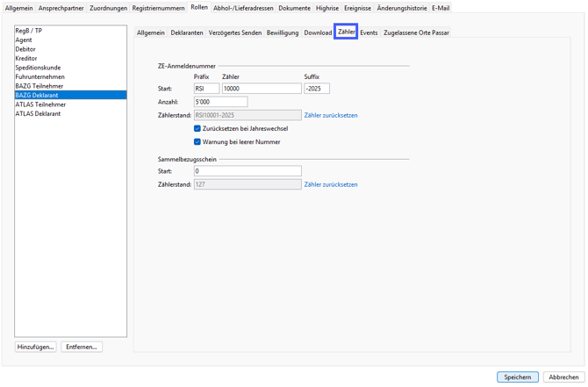Click the Speichern button
588x387 pixels.
pos(517,377)
